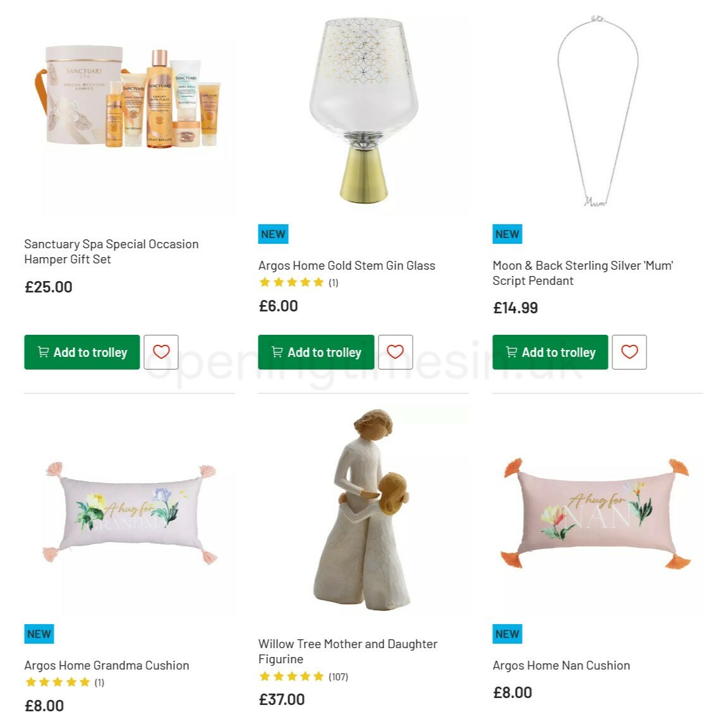
Task: Add Mum Script Pendant to trolley
Action: (549, 352)
